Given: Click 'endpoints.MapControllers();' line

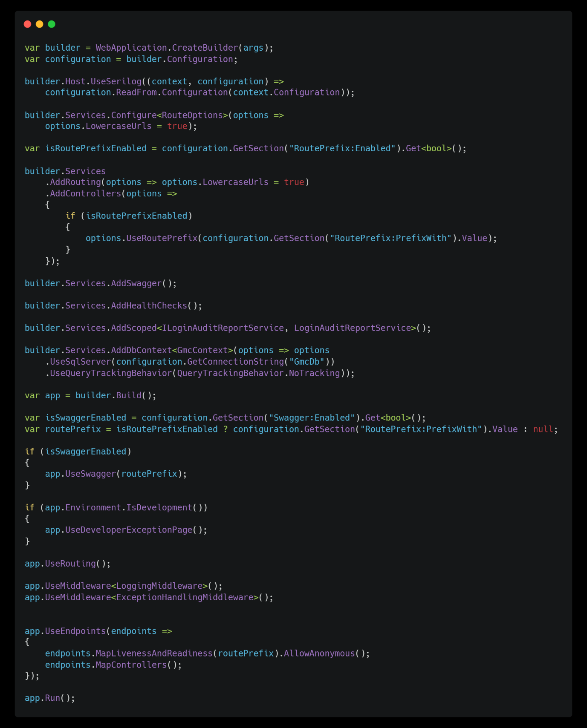Looking at the screenshot, I should click(x=113, y=665).
